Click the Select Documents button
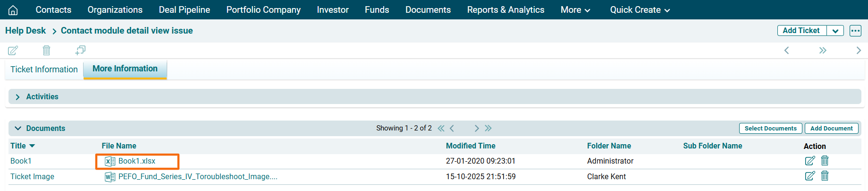868x191 pixels. 770,129
